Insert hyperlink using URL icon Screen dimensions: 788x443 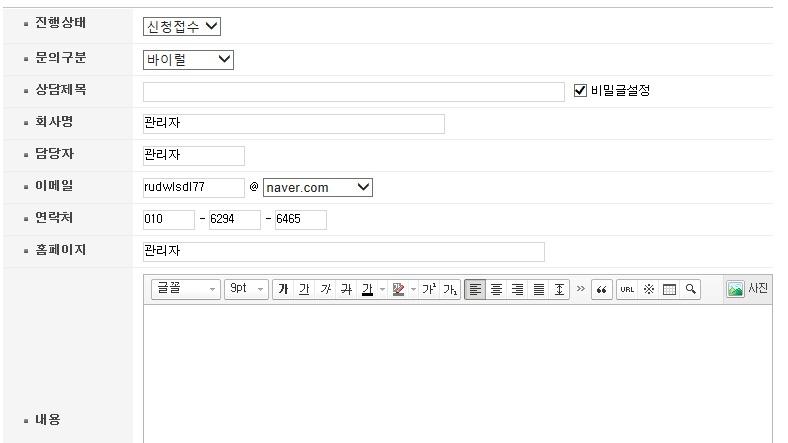point(628,289)
